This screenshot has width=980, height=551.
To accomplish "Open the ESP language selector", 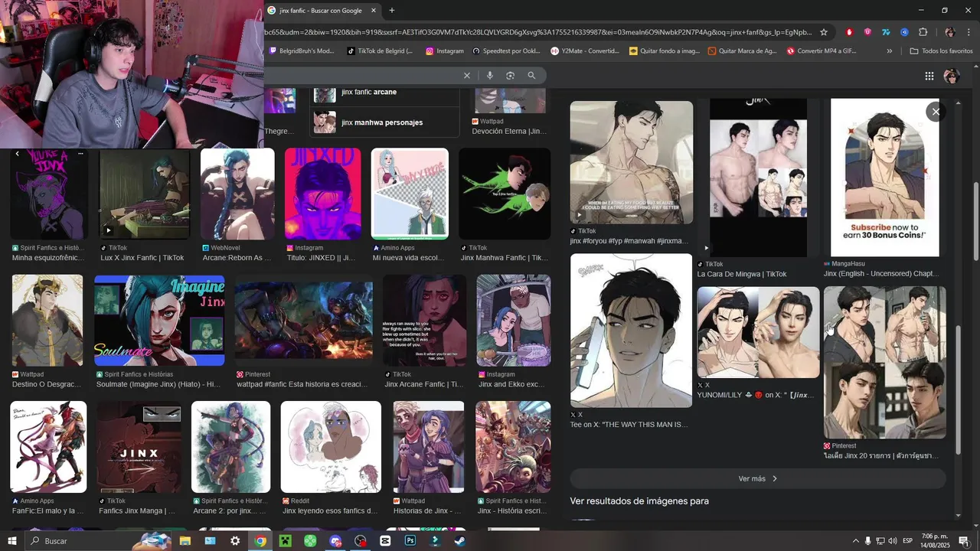I will [909, 541].
